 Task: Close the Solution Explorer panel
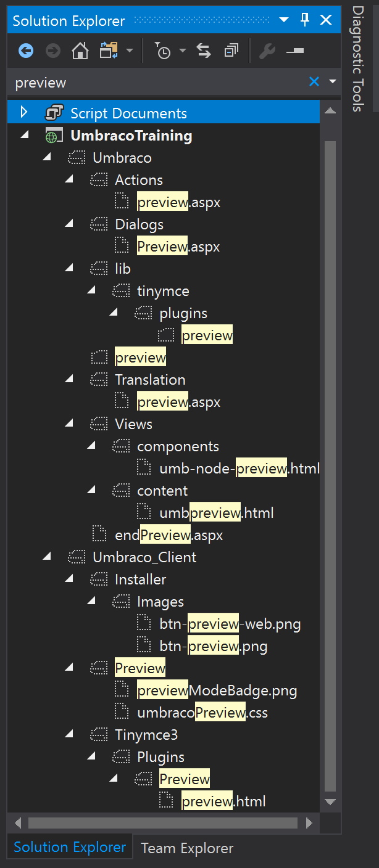point(326,20)
